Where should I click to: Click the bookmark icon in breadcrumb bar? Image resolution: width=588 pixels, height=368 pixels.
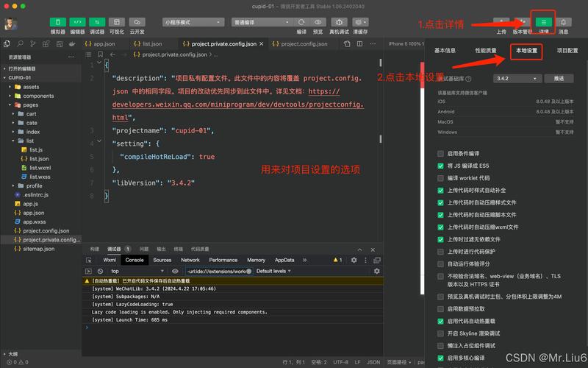(x=100, y=54)
